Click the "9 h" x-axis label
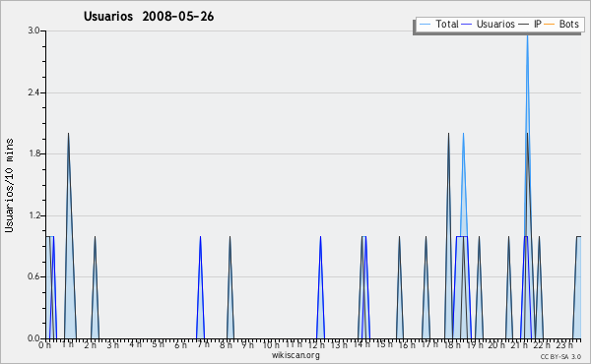The image size is (591, 364). [247, 345]
